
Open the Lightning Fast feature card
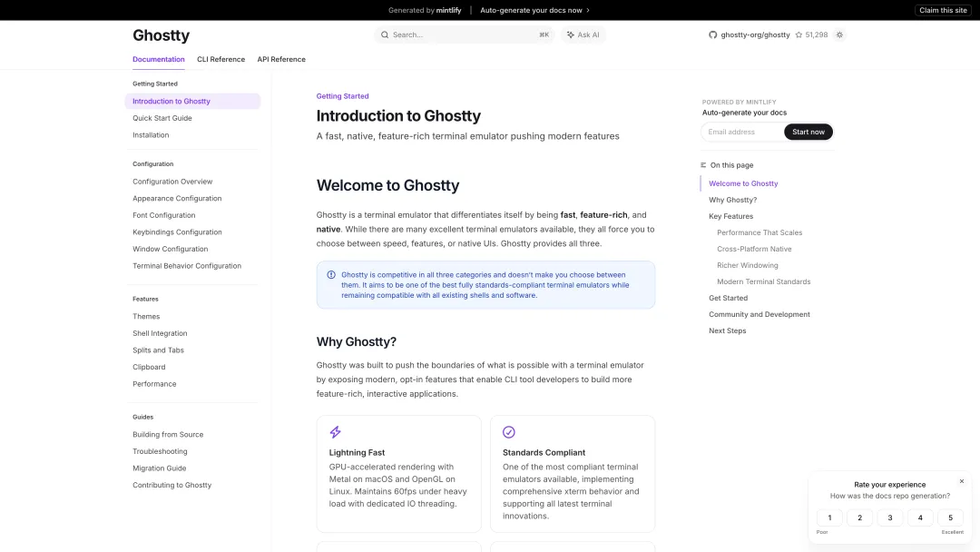coord(398,474)
